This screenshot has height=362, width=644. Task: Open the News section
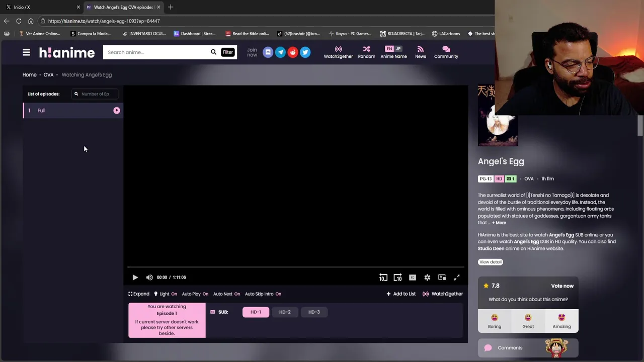[x=420, y=52]
